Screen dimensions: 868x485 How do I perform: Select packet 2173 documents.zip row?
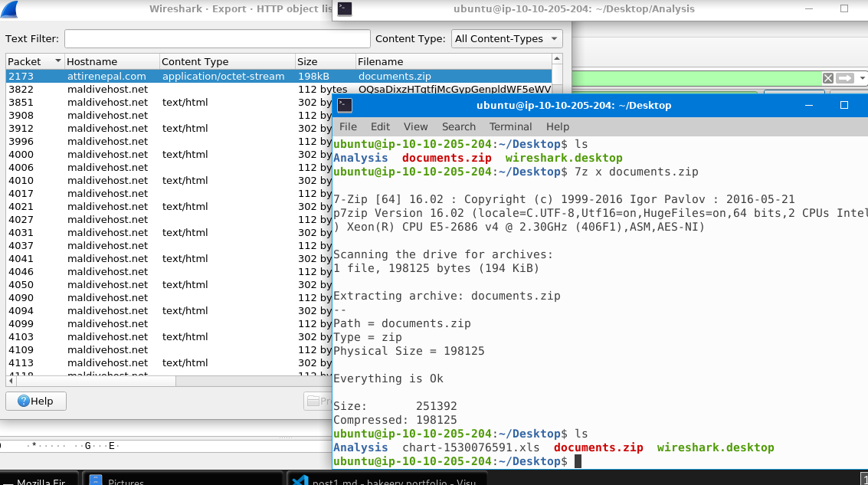coord(278,77)
